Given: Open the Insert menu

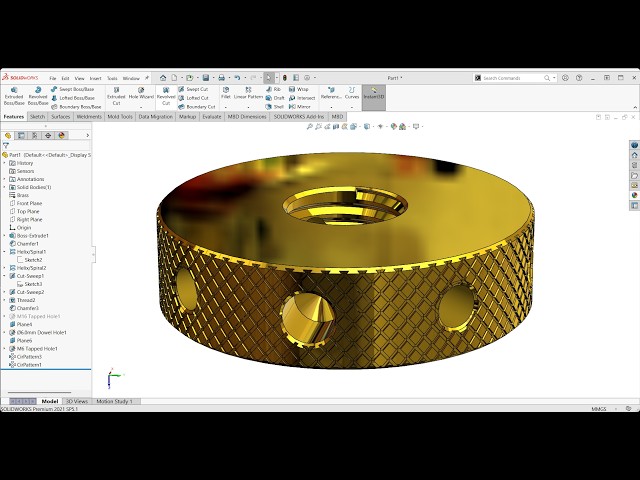Looking at the screenshot, I should (x=96, y=78).
